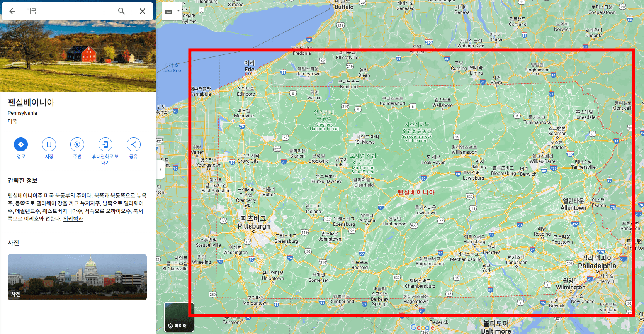The image size is (644, 334).
Task: Open the 위키백과 link
Action: click(x=73, y=219)
